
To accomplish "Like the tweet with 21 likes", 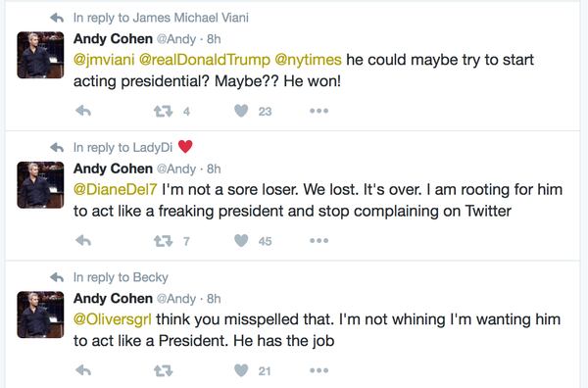I will point(241,370).
